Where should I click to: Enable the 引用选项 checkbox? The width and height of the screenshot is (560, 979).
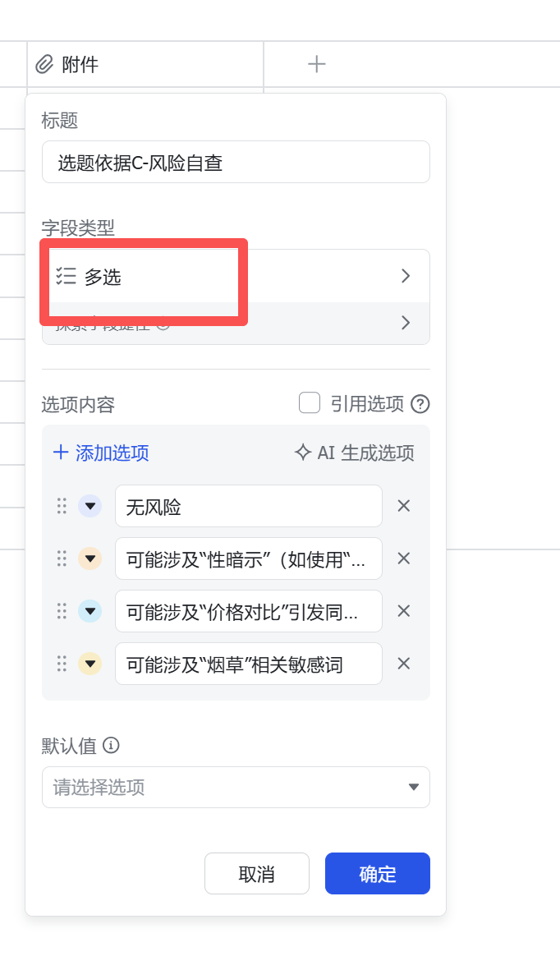pyautogui.click(x=310, y=403)
